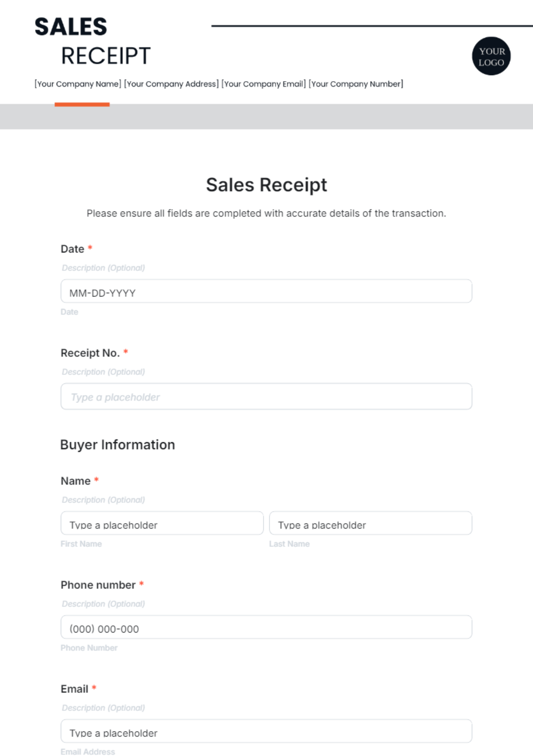The height and width of the screenshot is (756, 533).
Task: Click the Phone number field label
Action: coord(98,585)
